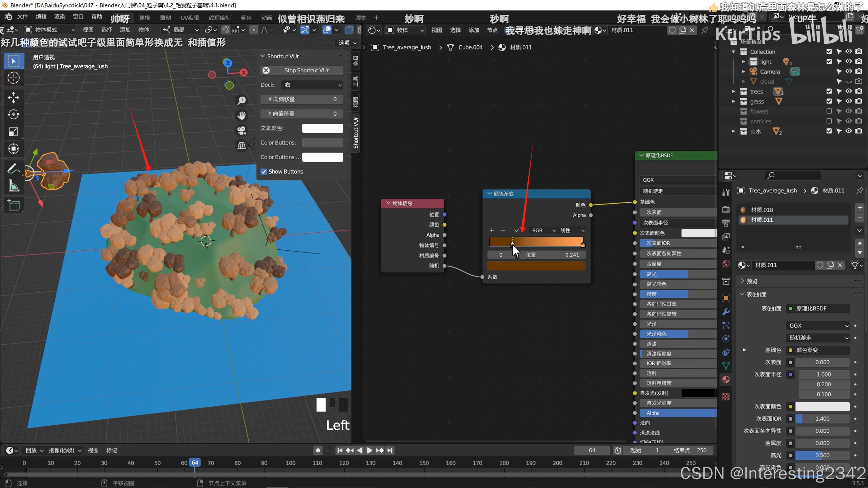Select the Rotate tool in viewport toolbar

click(x=14, y=115)
